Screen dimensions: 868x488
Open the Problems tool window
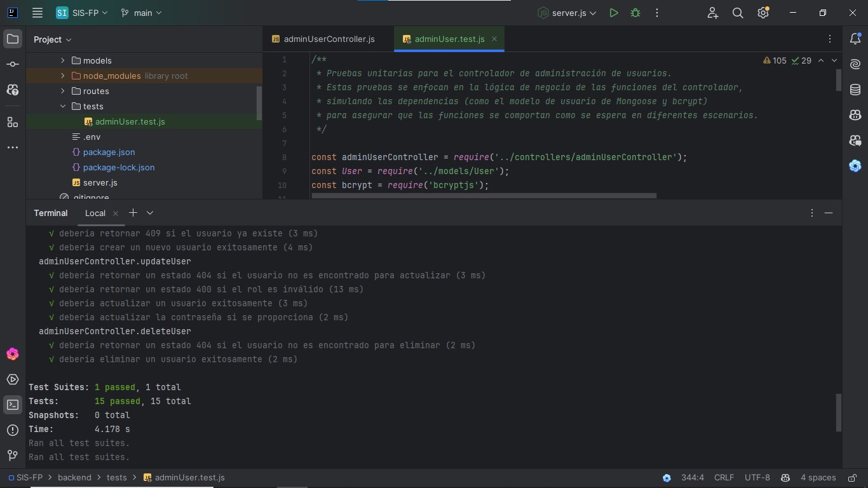tap(13, 430)
